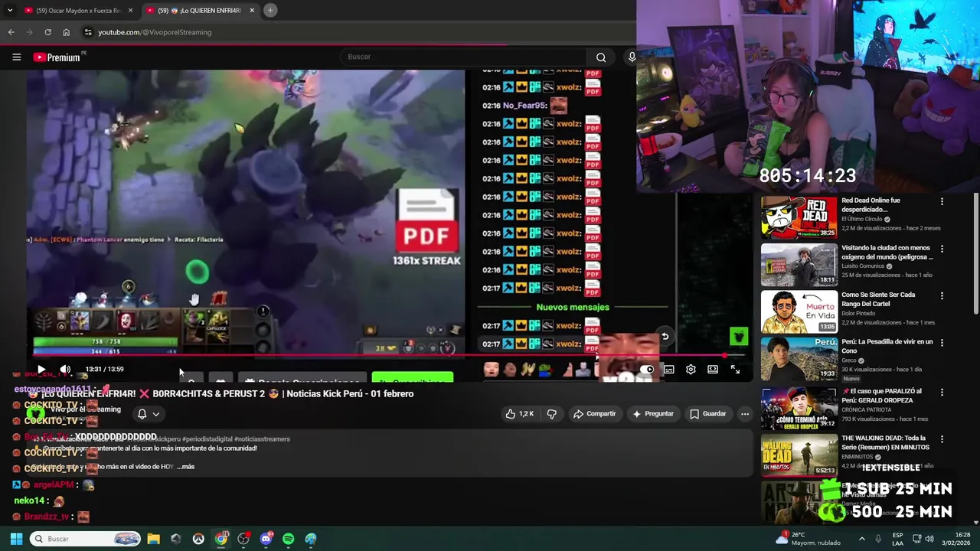Toggle the autoplay switch in the player
The height and width of the screenshot is (551, 980).
pyautogui.click(x=647, y=370)
